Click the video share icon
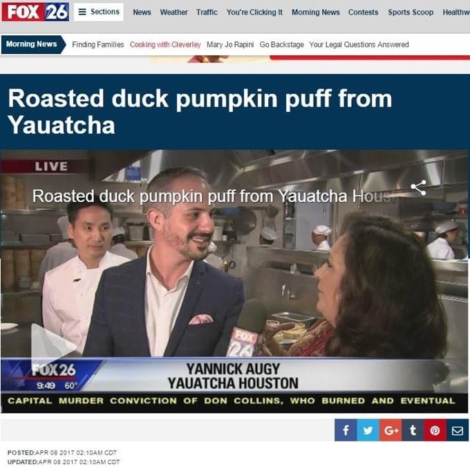The width and height of the screenshot is (470, 476). tap(418, 188)
